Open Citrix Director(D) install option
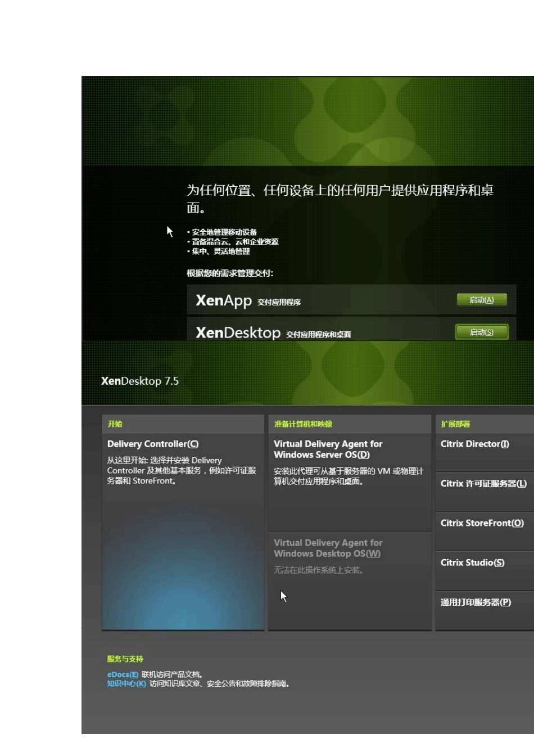This screenshot has width=534, height=756. (485, 452)
